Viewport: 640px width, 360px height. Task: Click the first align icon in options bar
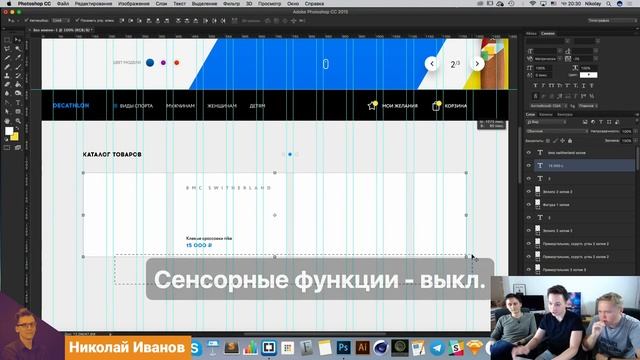122,20
